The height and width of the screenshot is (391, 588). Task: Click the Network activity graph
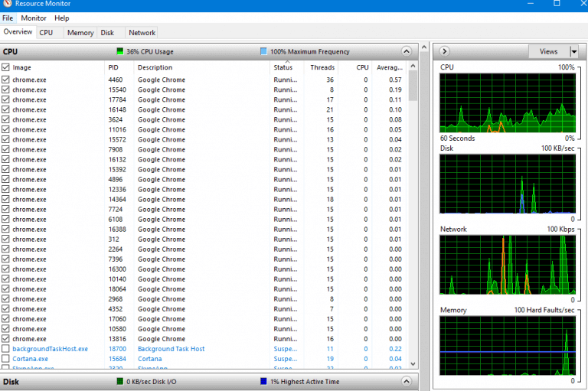(x=508, y=265)
